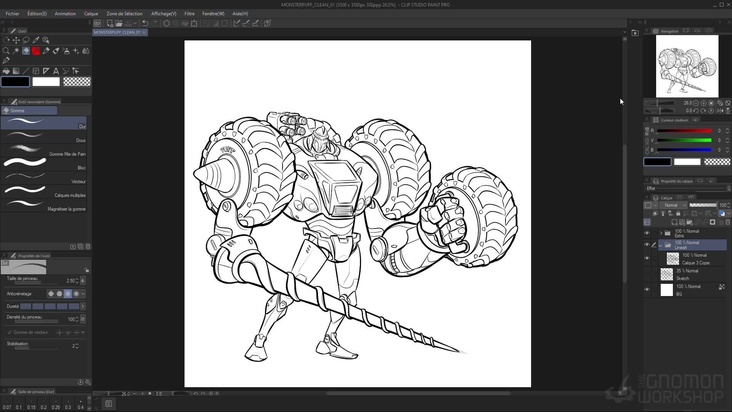Select the Text tool

[x=56, y=71]
